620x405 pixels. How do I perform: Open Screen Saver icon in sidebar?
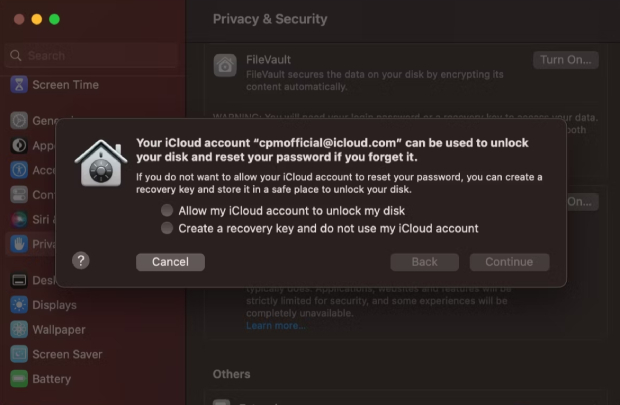19,354
